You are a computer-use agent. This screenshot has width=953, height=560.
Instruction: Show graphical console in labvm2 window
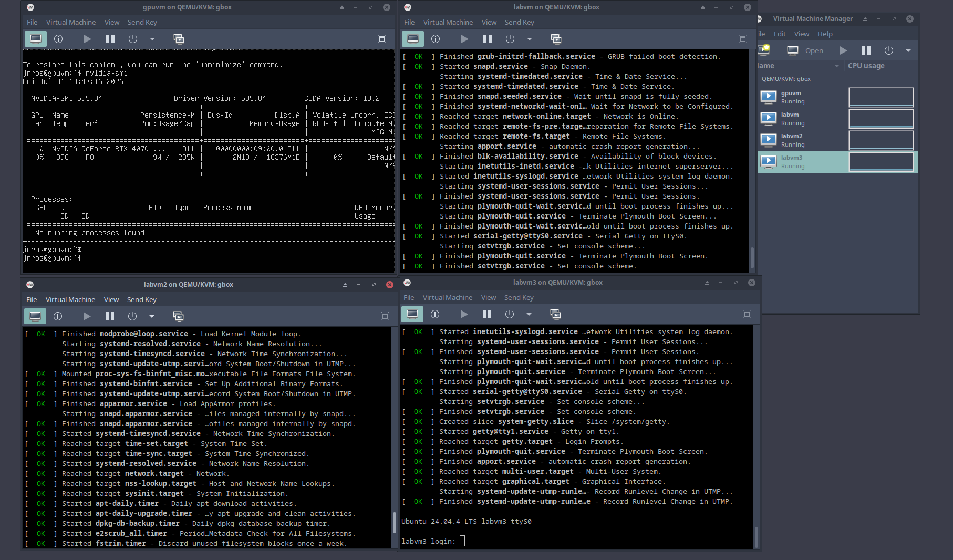[x=35, y=316]
